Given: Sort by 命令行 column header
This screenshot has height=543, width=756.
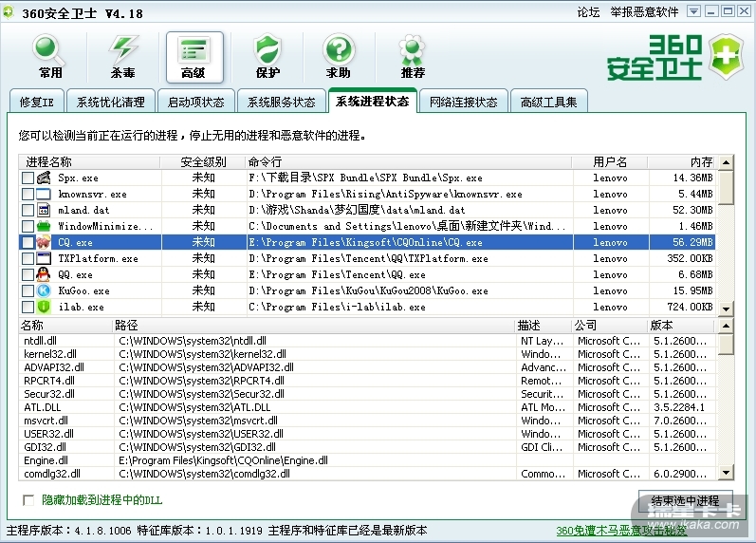Looking at the screenshot, I should (410, 162).
